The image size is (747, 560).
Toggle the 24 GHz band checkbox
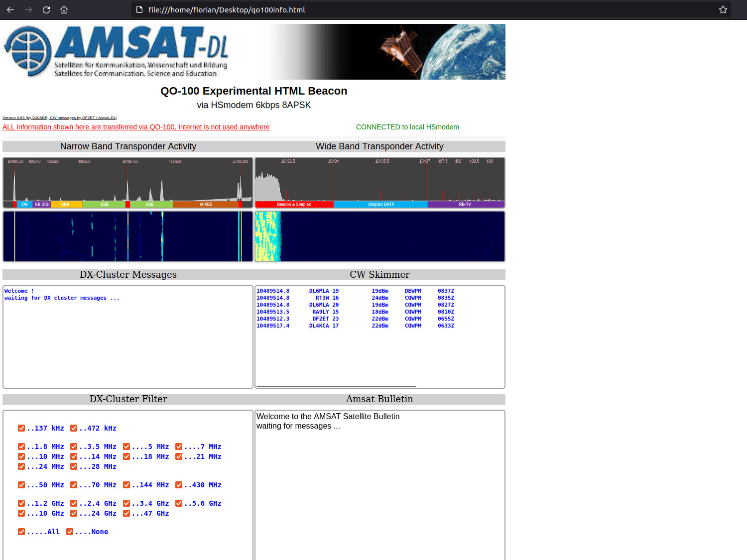(74, 513)
